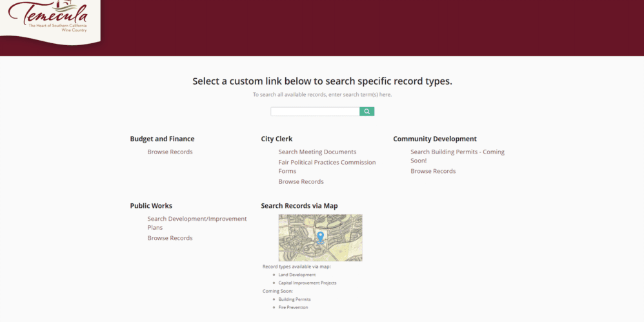Click Fire Prevention under Coming Soon
This screenshot has height=322, width=644.
[x=293, y=307]
